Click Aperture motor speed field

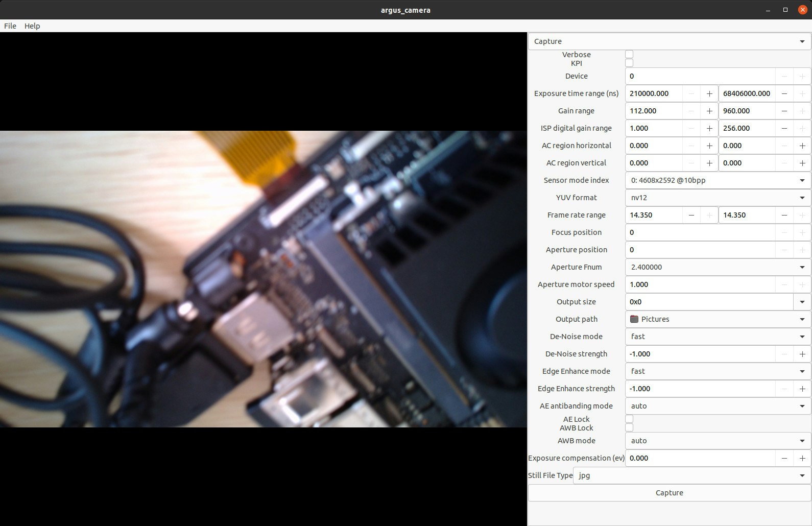[x=700, y=284]
